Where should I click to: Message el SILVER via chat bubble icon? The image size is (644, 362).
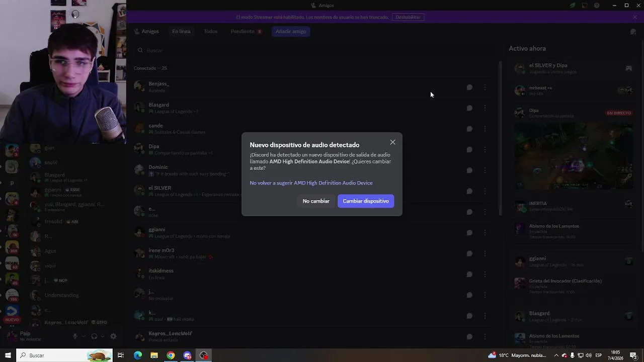click(469, 191)
